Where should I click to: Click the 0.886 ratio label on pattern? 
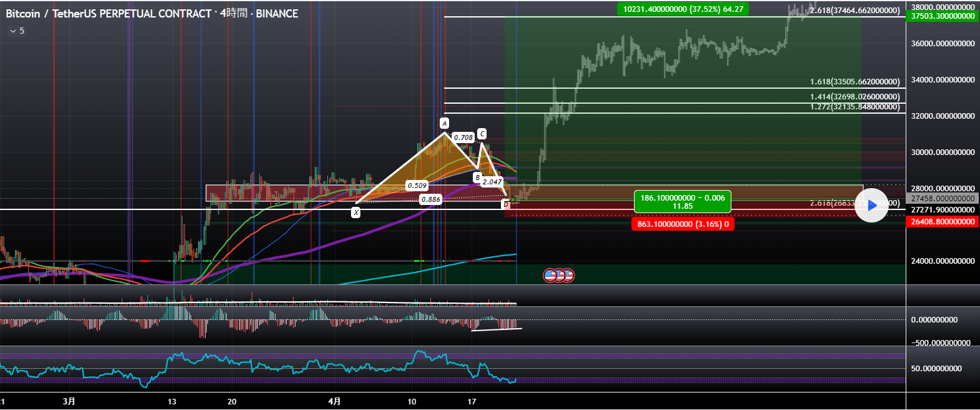click(x=430, y=199)
